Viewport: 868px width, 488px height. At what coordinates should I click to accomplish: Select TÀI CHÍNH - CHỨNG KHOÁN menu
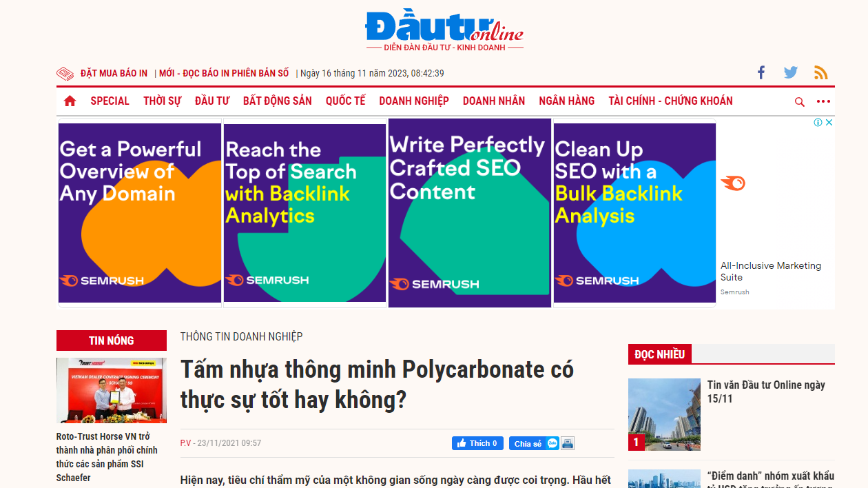670,101
